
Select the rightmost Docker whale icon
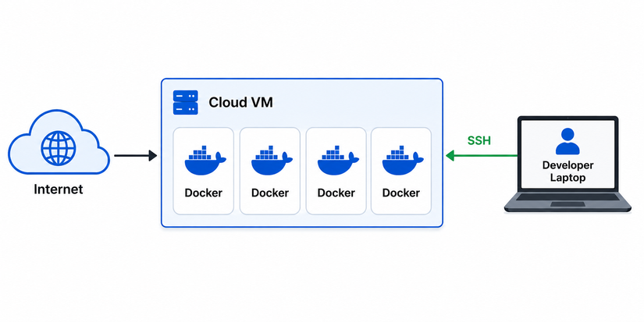tap(403, 161)
